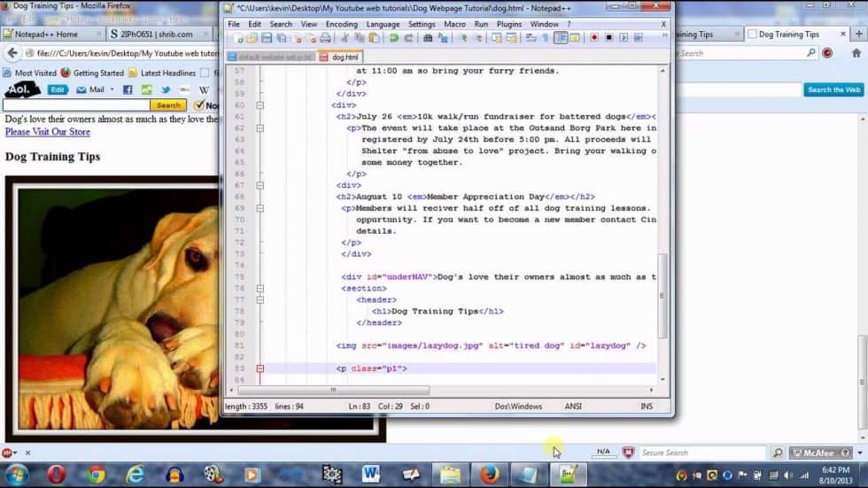This screenshot has height=488, width=868.
Task: Open the Plugins menu
Action: pyautogui.click(x=509, y=24)
